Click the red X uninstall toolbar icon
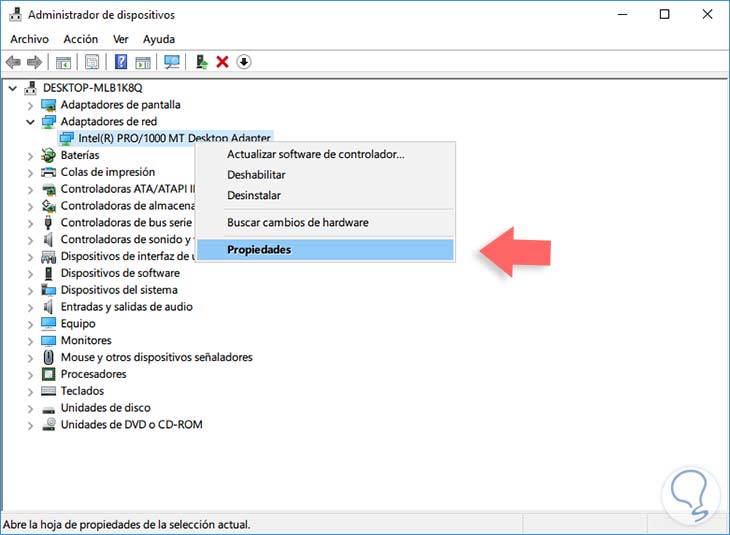 pyautogui.click(x=222, y=62)
